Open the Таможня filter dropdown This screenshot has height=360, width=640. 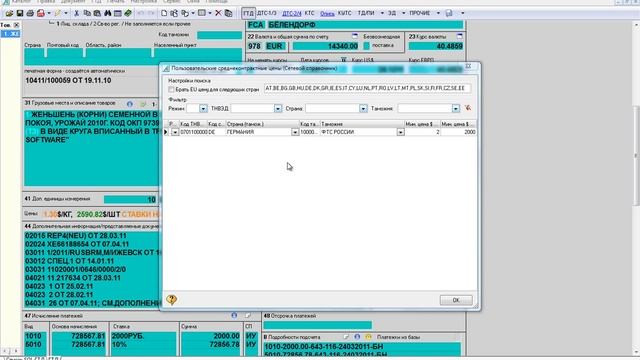[456, 109]
